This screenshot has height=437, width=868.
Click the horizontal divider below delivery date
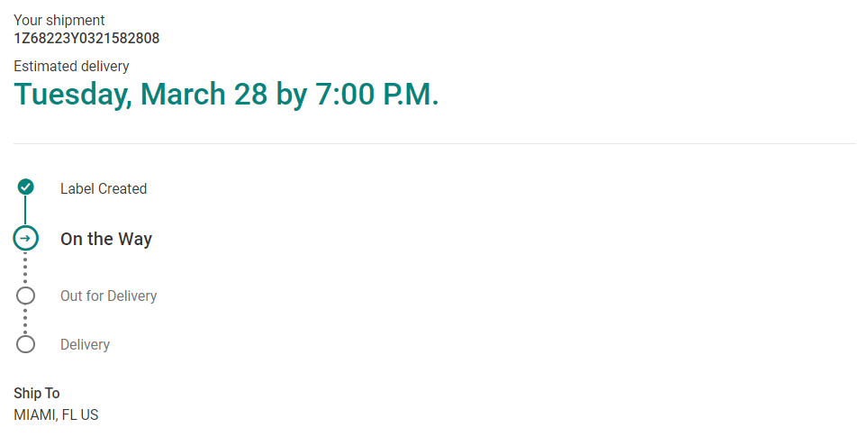tap(434, 143)
